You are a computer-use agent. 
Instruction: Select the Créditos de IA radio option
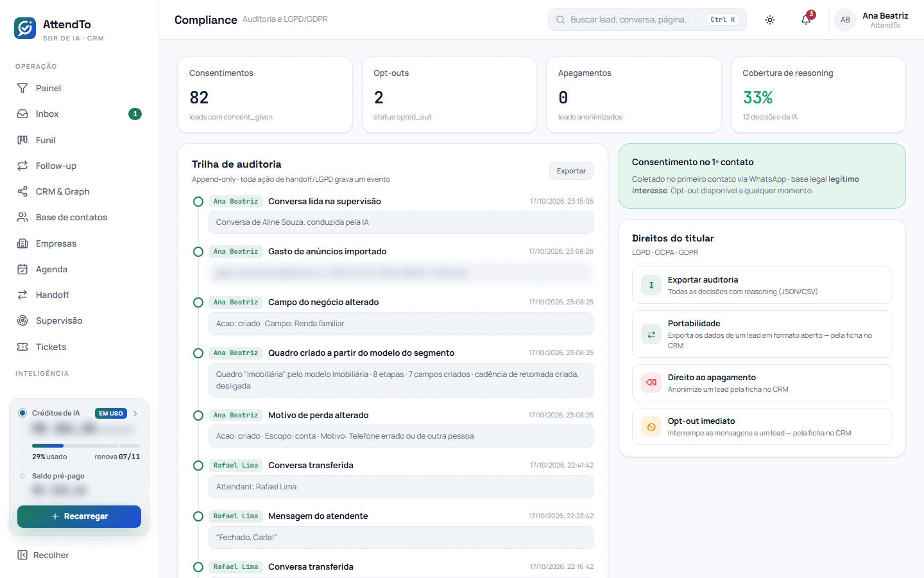point(22,413)
